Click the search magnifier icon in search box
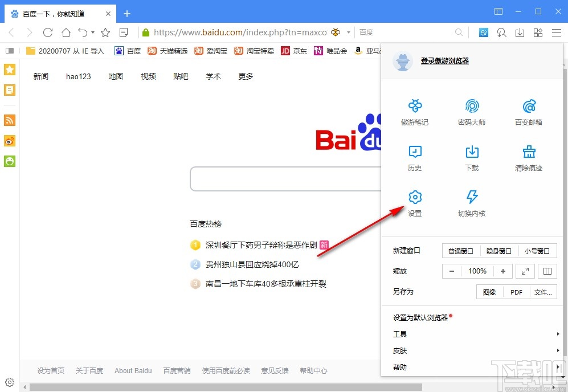Image resolution: width=568 pixels, height=392 pixels. coord(459,32)
